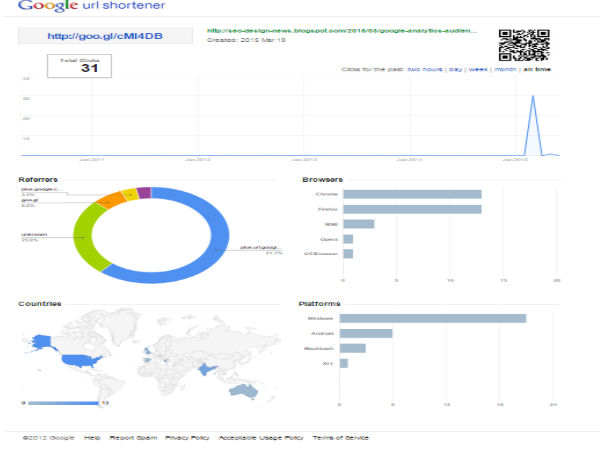Show clicks for the past week

[478, 69]
